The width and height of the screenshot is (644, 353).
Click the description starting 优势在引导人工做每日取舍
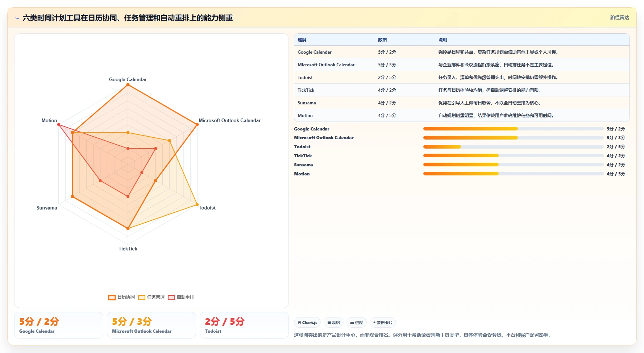(490, 103)
